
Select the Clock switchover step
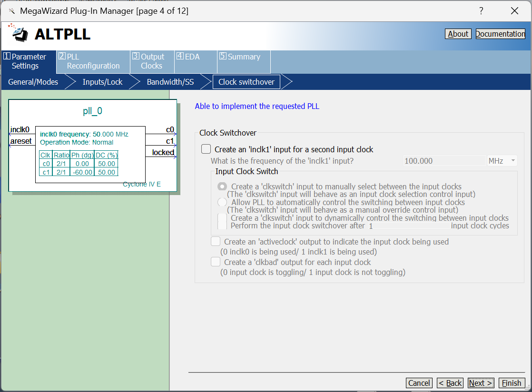[246, 82]
